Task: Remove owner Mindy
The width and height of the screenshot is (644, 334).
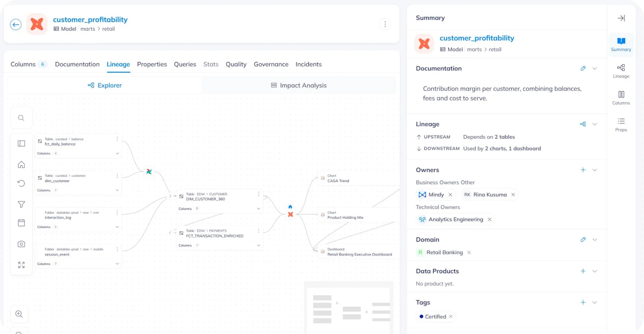Action: point(450,195)
